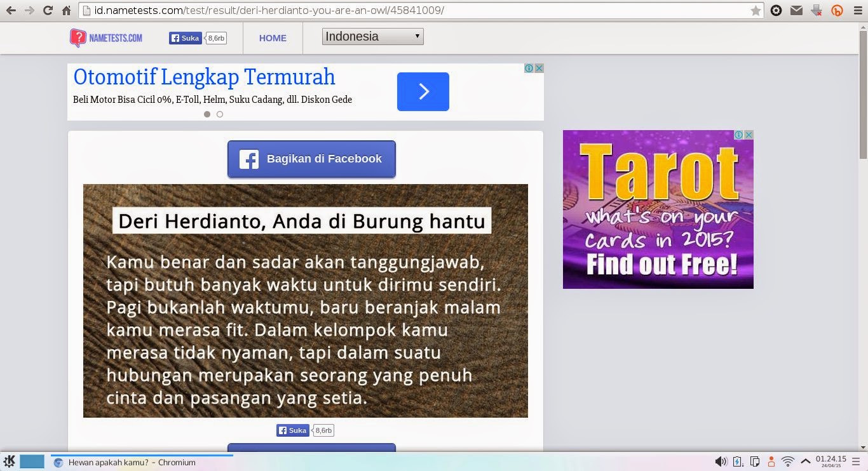This screenshot has height=471, width=868.
Task: Open the gear extension in the toolbar
Action: 776,10
